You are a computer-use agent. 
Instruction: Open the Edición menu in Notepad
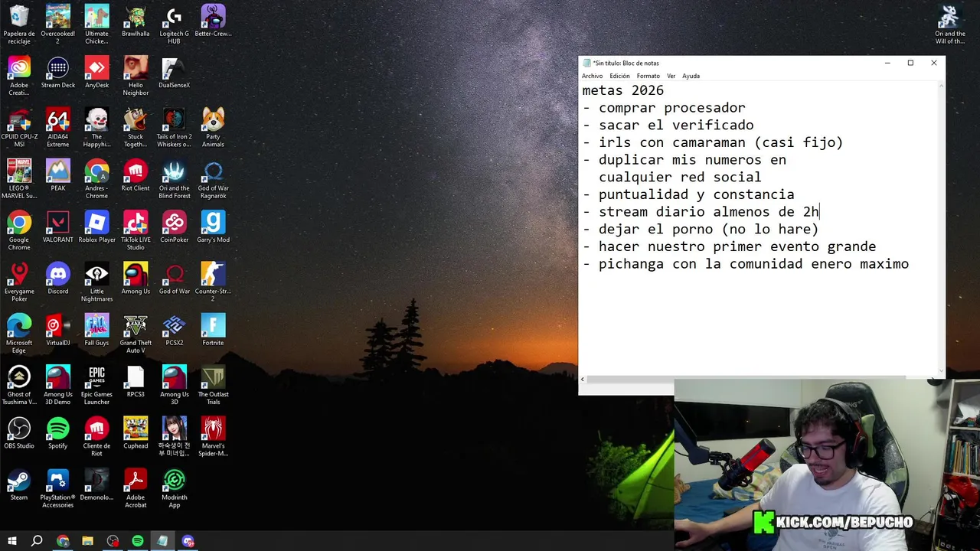click(619, 76)
